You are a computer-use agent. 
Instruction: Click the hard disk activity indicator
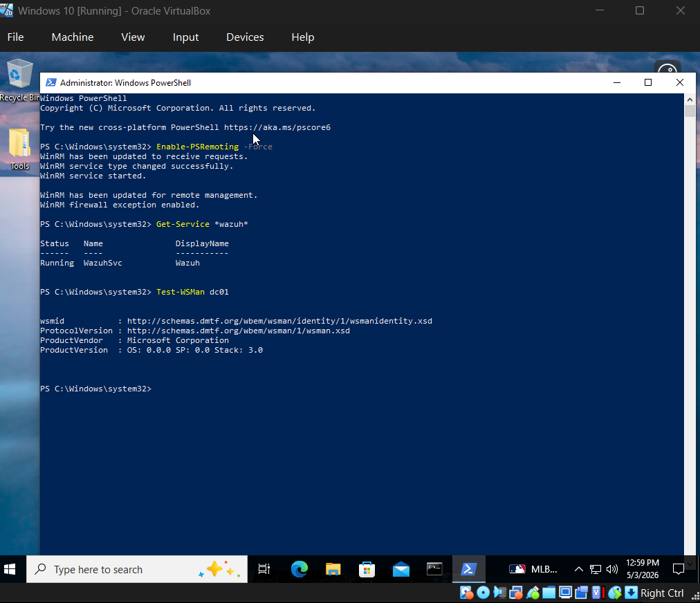point(466,593)
